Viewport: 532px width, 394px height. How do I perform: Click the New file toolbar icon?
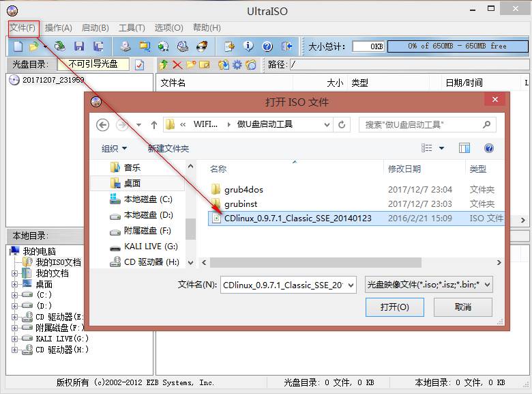(18, 46)
